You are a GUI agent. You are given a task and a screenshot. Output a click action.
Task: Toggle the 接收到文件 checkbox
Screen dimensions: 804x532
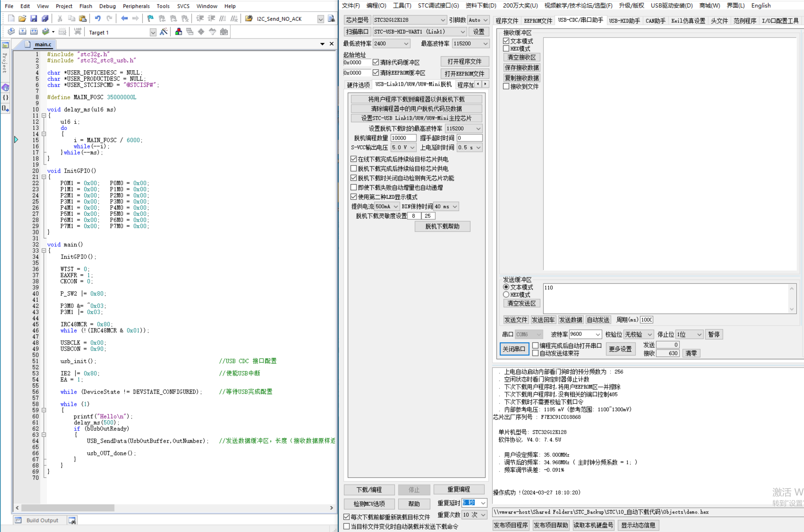[506, 87]
